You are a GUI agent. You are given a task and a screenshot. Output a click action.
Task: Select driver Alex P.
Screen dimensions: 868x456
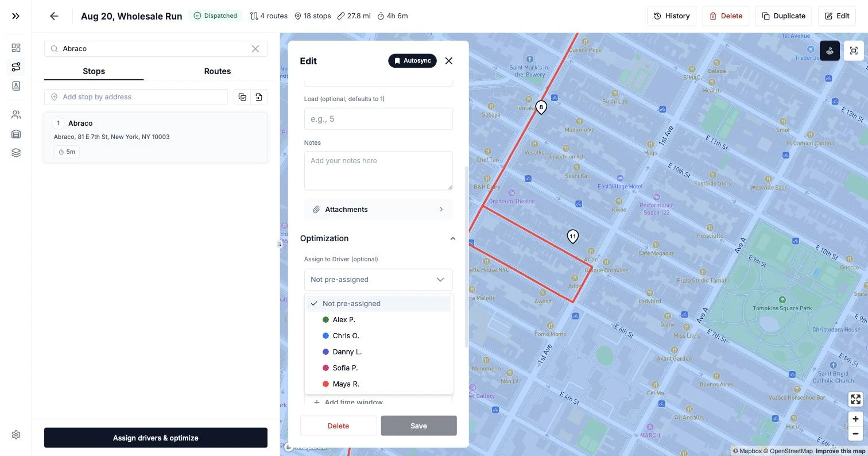coord(378,320)
